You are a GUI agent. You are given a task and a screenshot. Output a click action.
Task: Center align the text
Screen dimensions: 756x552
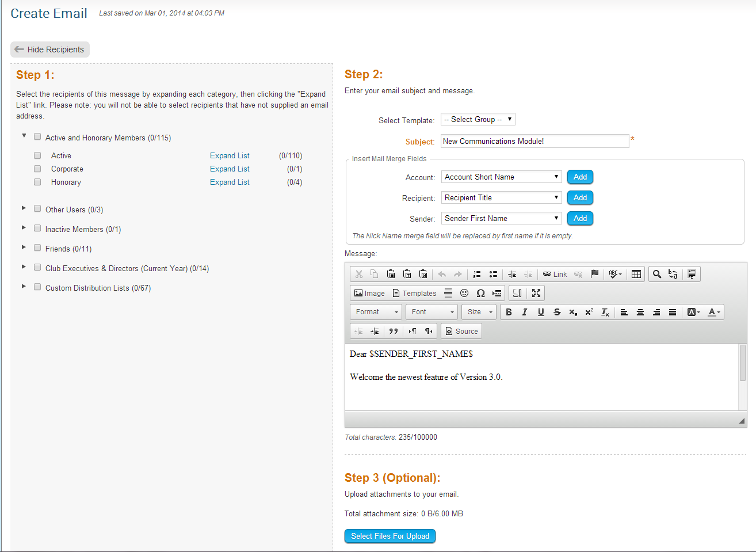point(640,312)
